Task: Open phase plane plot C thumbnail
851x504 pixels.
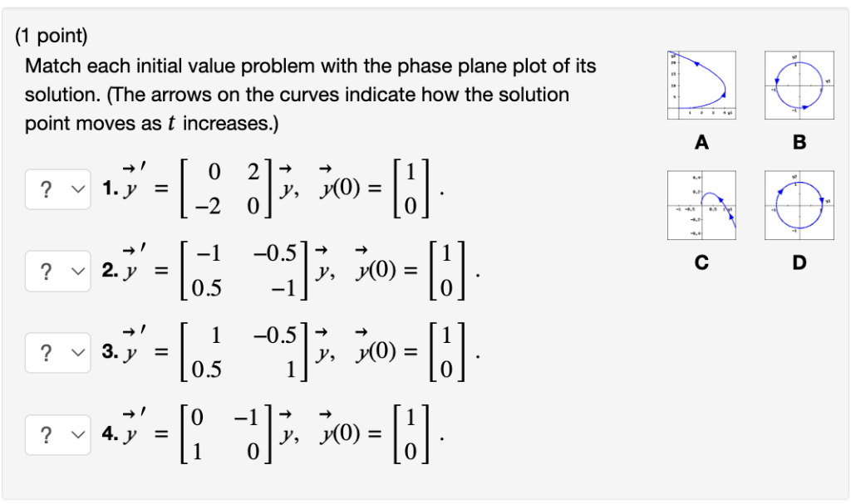Action: [x=701, y=206]
